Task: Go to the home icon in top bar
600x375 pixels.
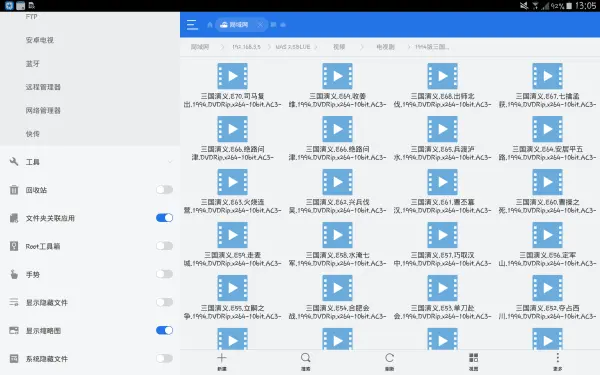Action: point(210,25)
